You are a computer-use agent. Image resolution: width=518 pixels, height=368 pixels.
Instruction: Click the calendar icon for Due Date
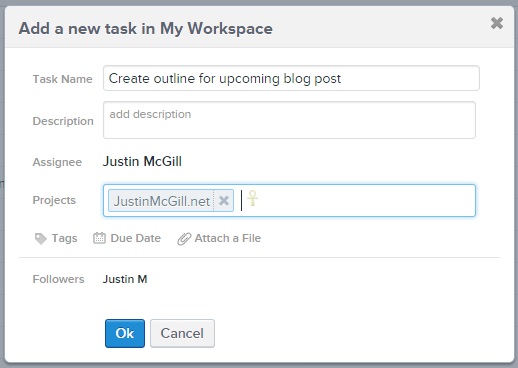tap(99, 238)
